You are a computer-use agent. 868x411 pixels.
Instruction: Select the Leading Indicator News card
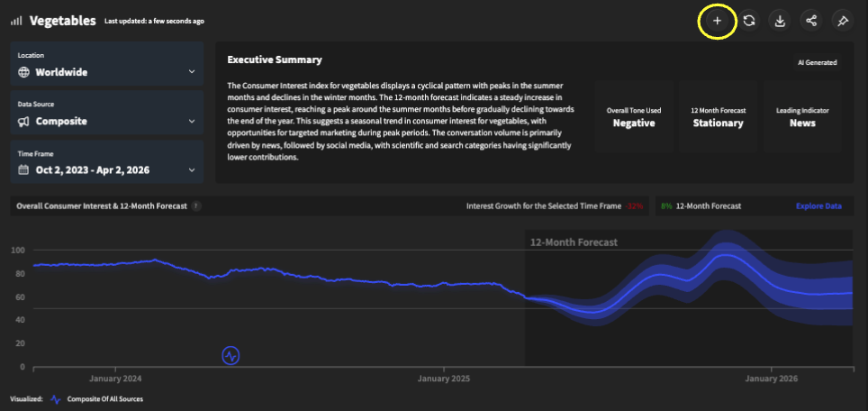[x=802, y=117]
